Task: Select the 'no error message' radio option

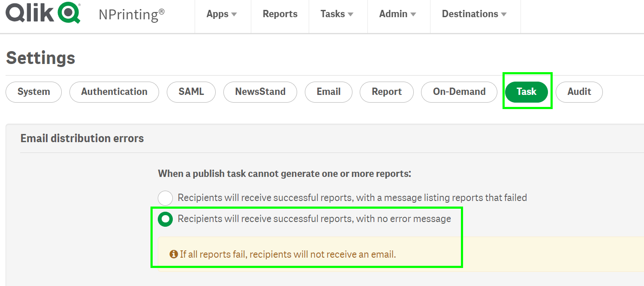Action: 165,219
